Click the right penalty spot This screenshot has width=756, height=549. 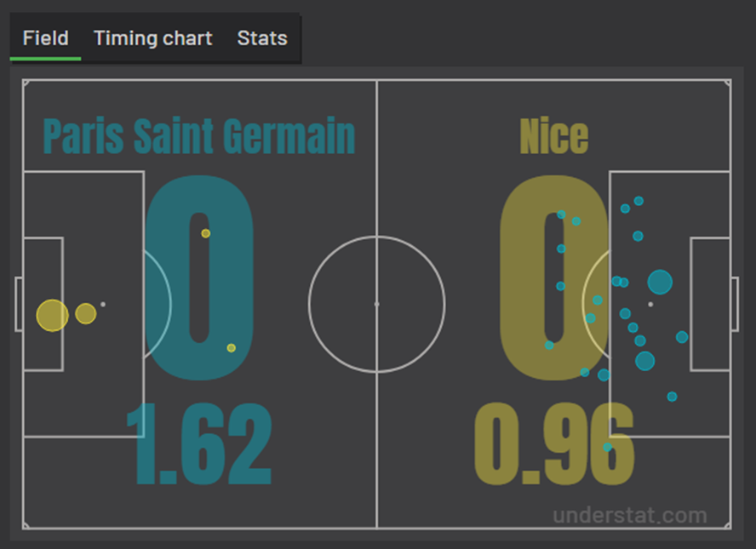tap(650, 304)
